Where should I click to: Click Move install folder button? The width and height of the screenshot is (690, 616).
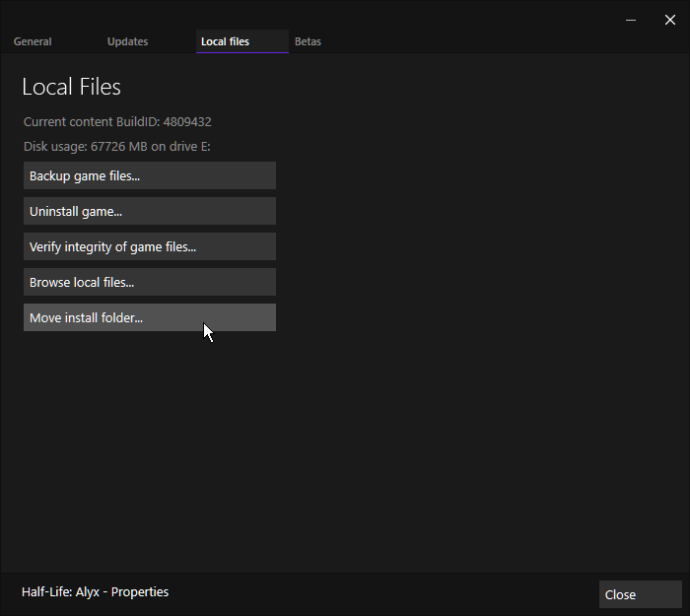150,317
